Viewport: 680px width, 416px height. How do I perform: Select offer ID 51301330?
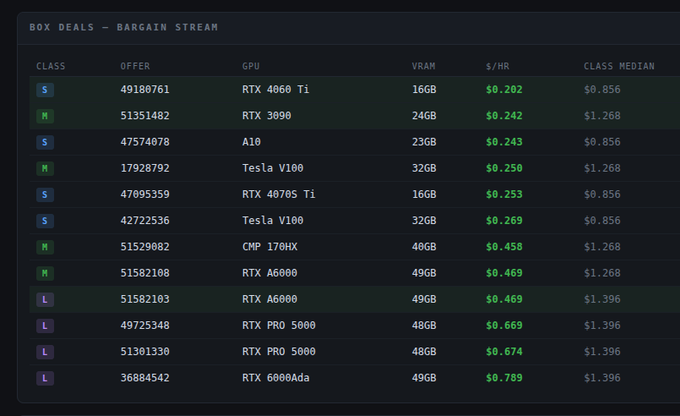145,351
